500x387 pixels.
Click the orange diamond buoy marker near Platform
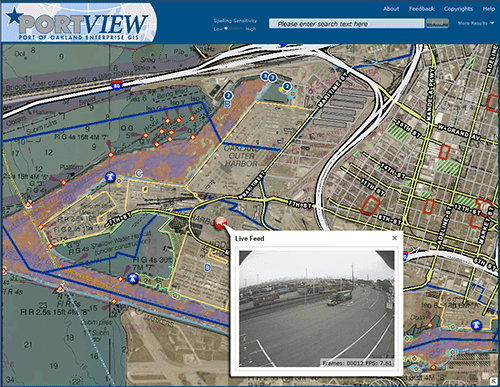tap(63, 182)
